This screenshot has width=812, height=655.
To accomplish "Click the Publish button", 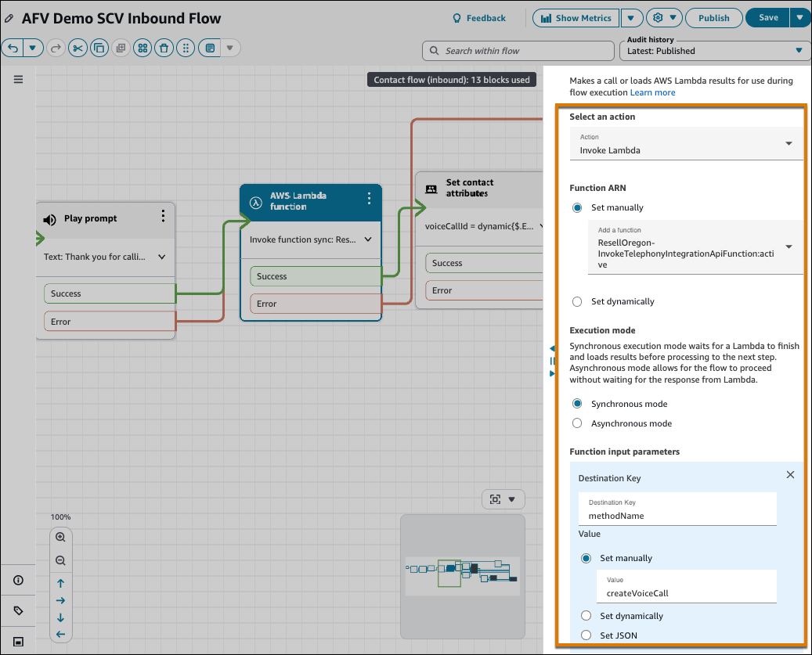I will click(713, 18).
